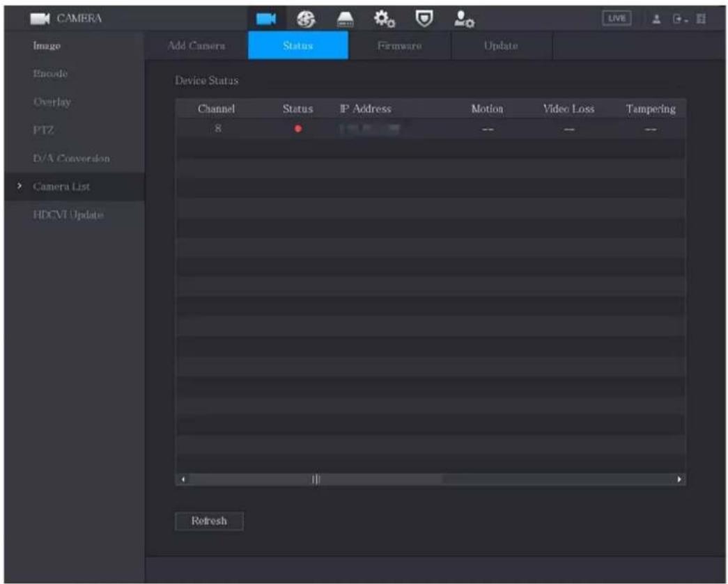Click the Device Status heading

tap(207, 81)
